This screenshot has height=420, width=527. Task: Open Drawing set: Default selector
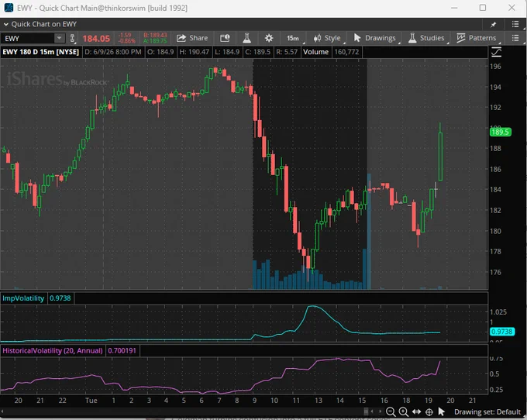click(x=487, y=412)
